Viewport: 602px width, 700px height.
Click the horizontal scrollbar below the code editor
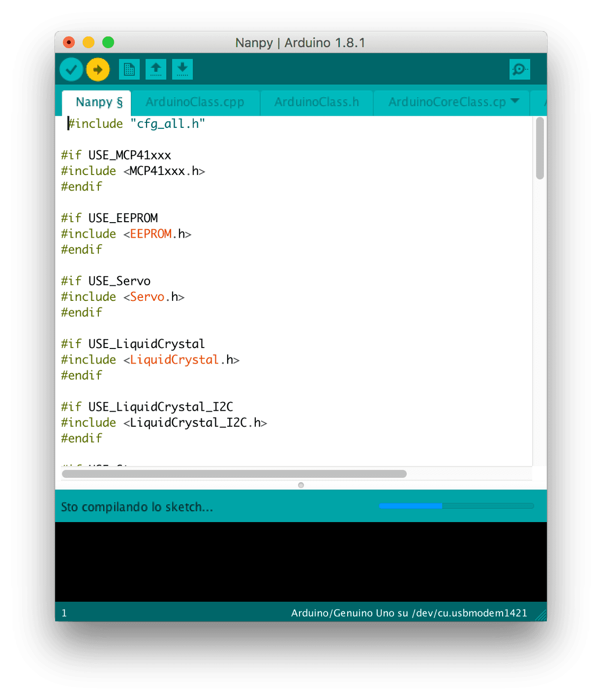click(234, 473)
